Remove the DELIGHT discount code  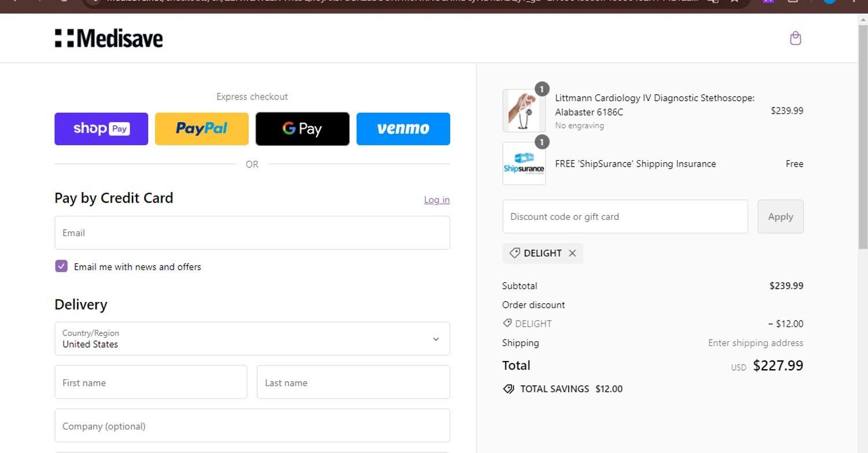(572, 253)
